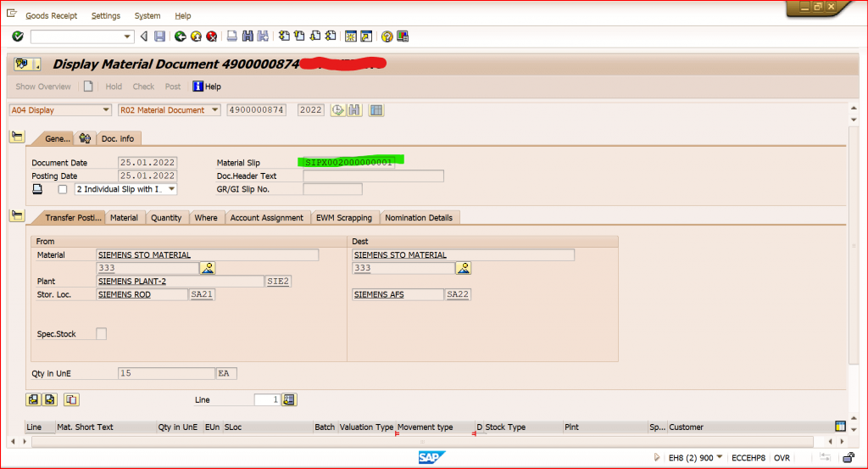
Task: Click the SIEMENS AFS storage location link
Action: pyautogui.click(x=379, y=294)
